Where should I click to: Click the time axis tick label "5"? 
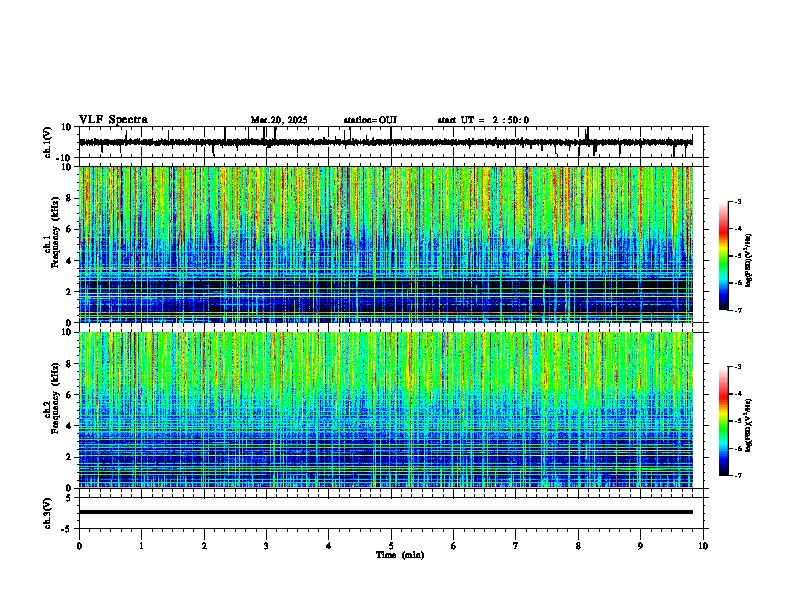(x=391, y=546)
